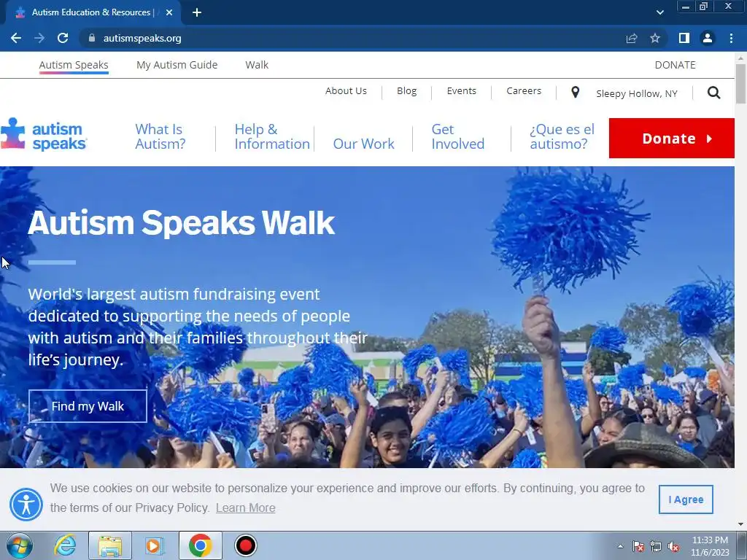
Task: Open File Explorer from the taskbar
Action: (x=110, y=545)
